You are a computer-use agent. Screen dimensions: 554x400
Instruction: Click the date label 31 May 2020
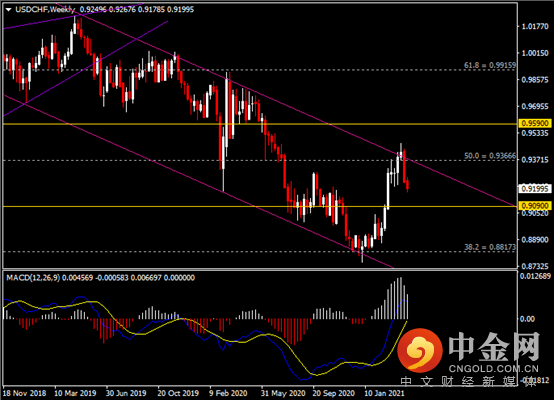pyautogui.click(x=283, y=393)
